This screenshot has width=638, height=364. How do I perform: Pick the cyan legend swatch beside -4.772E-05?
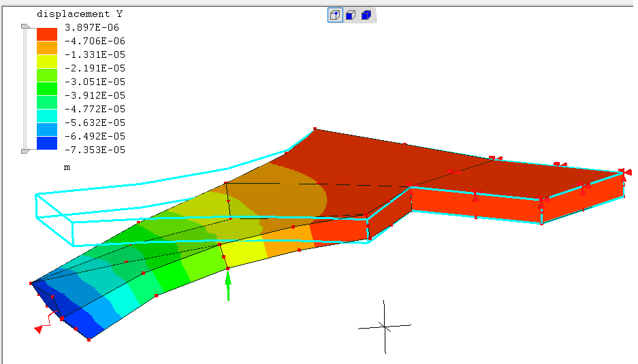click(x=47, y=116)
